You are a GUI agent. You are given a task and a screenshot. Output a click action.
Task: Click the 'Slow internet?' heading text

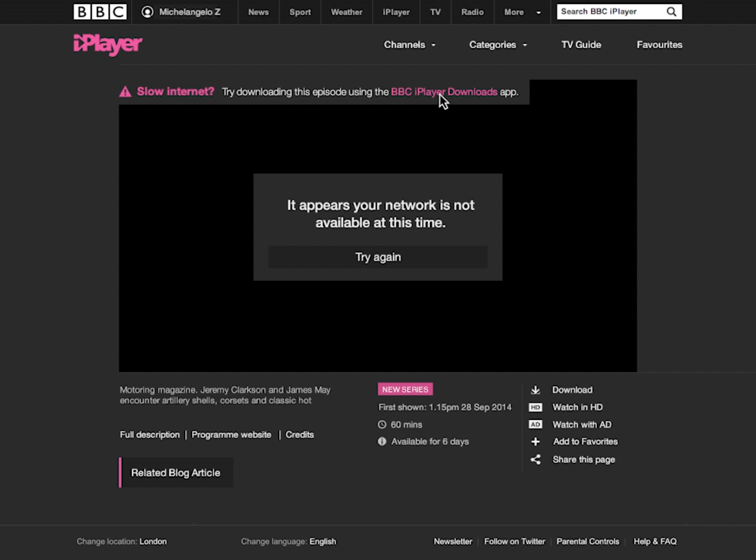pos(175,92)
